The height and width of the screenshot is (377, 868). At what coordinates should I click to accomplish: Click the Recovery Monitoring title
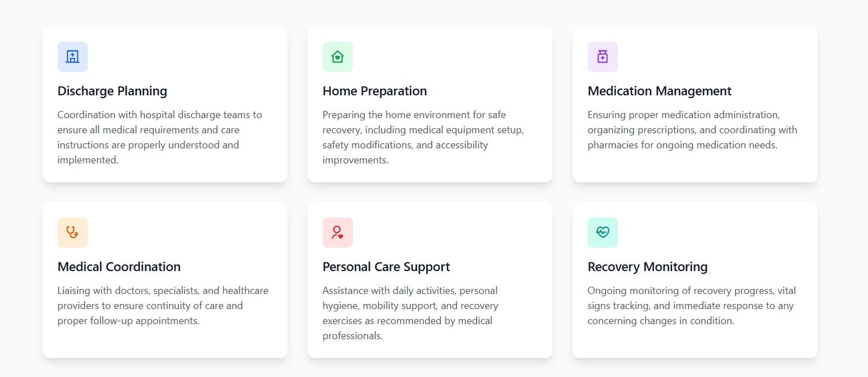(647, 267)
